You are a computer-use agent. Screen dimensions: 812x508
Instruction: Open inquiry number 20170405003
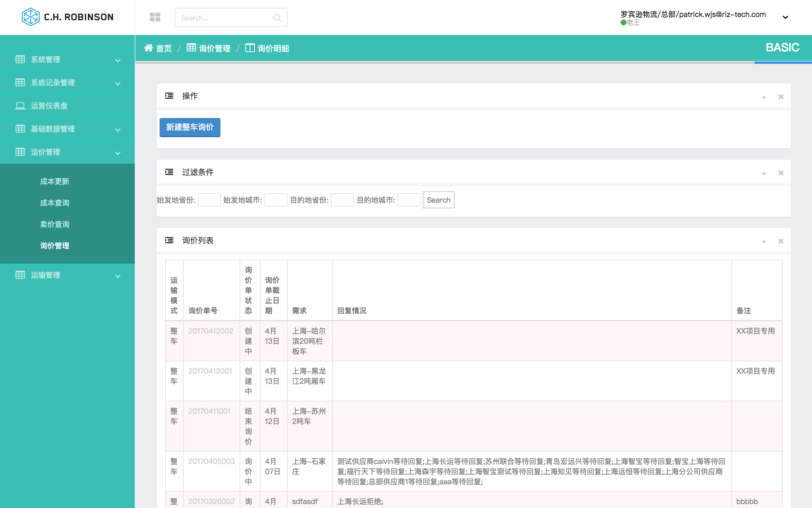tap(211, 461)
